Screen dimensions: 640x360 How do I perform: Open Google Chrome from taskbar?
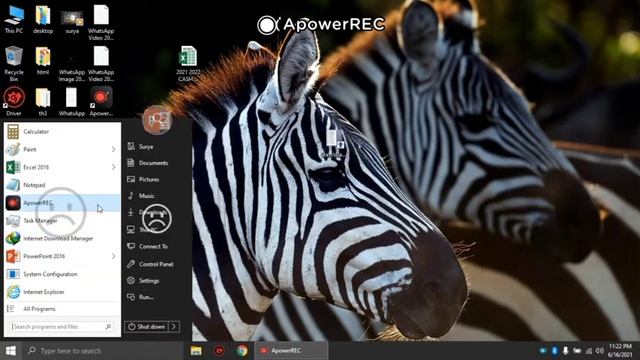[242, 351]
